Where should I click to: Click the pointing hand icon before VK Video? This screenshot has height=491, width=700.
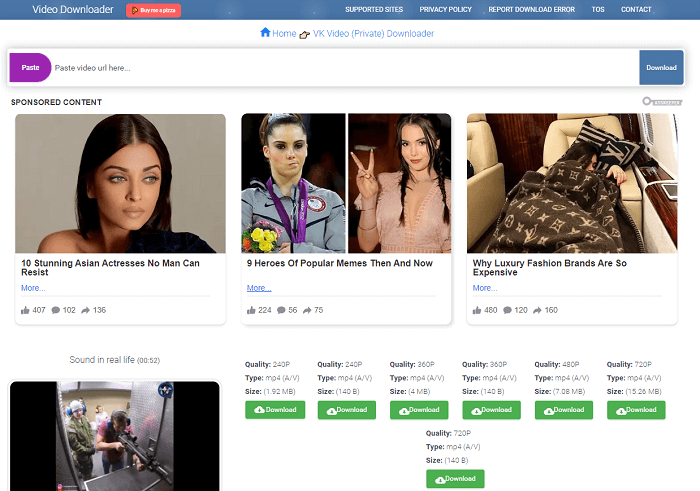(x=304, y=34)
